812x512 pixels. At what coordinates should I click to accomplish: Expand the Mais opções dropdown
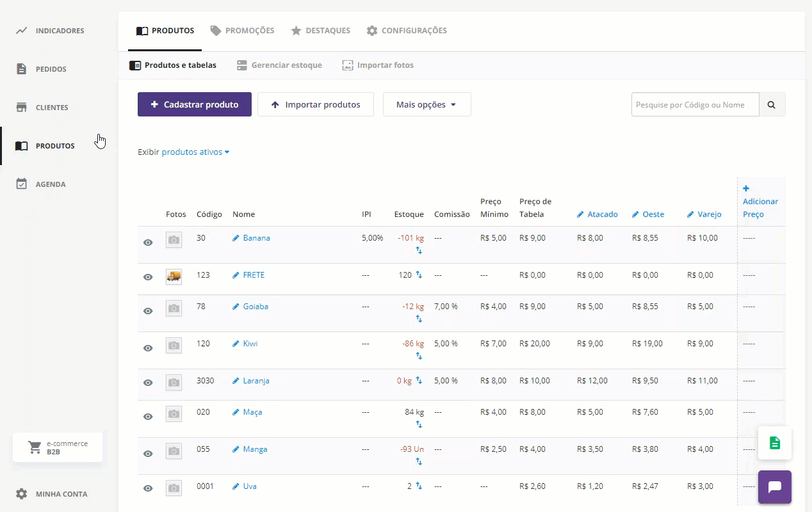coord(426,104)
